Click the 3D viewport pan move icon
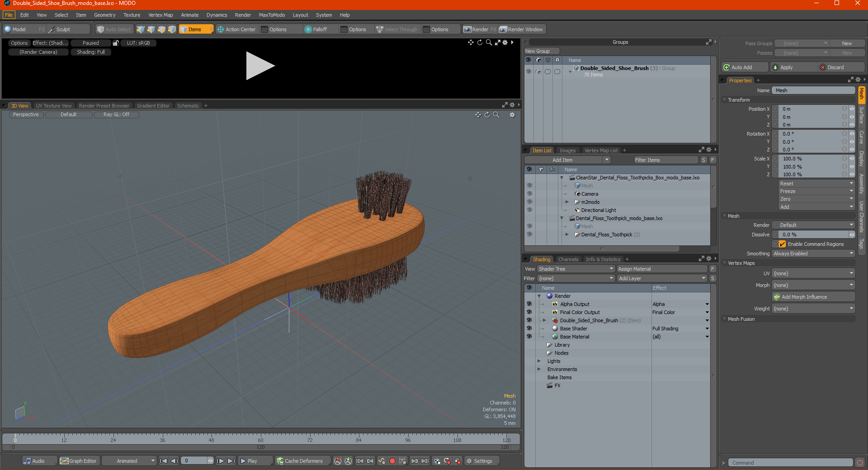 [478, 115]
